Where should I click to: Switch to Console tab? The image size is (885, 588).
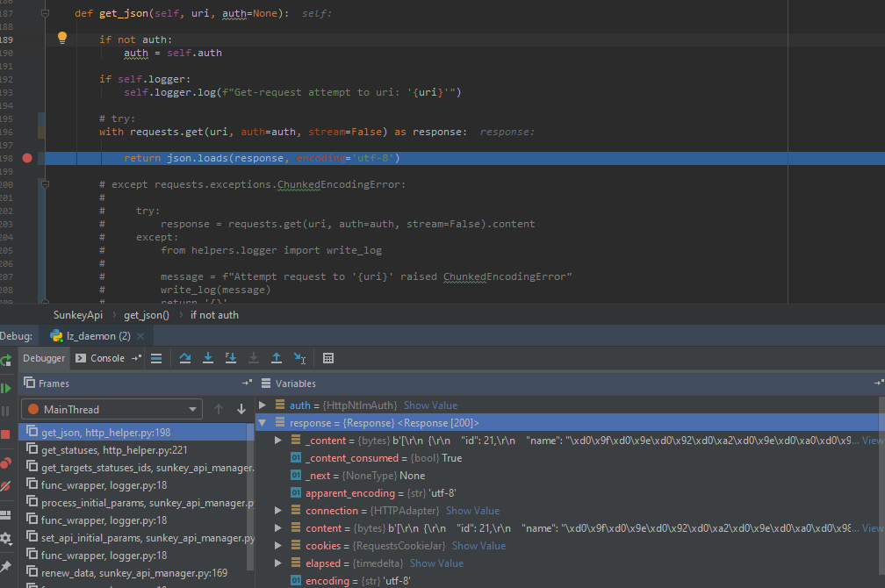tap(100, 358)
